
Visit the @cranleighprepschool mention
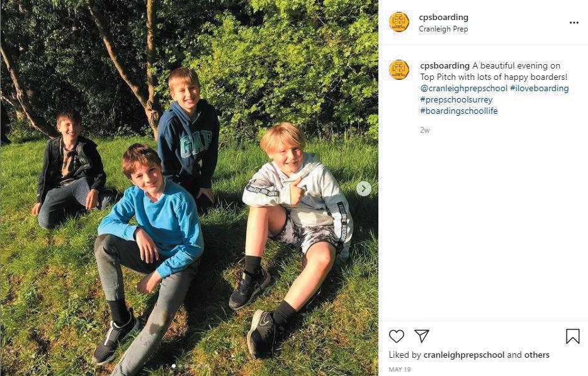pyautogui.click(x=463, y=89)
